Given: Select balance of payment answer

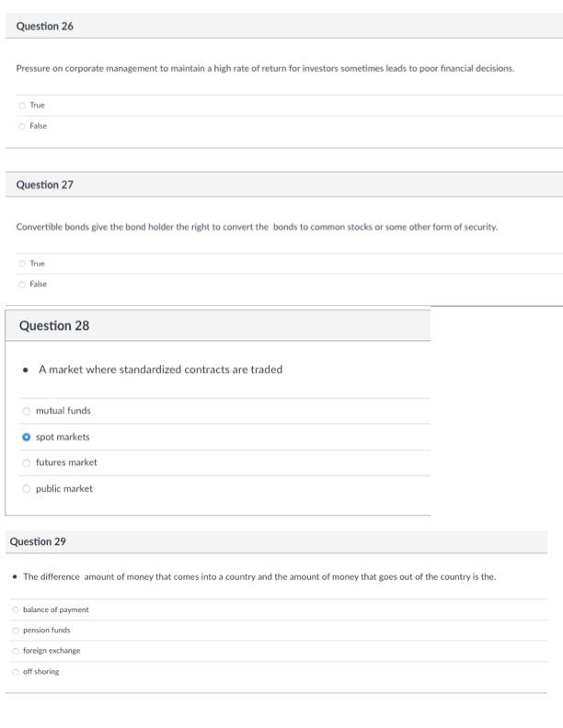Looking at the screenshot, I should coord(16,609).
